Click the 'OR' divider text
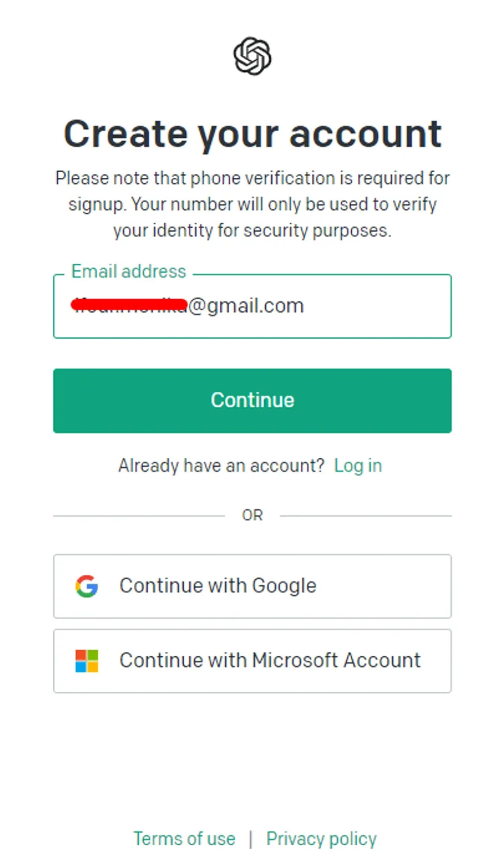Viewport: 494px width, 868px height. (252, 515)
